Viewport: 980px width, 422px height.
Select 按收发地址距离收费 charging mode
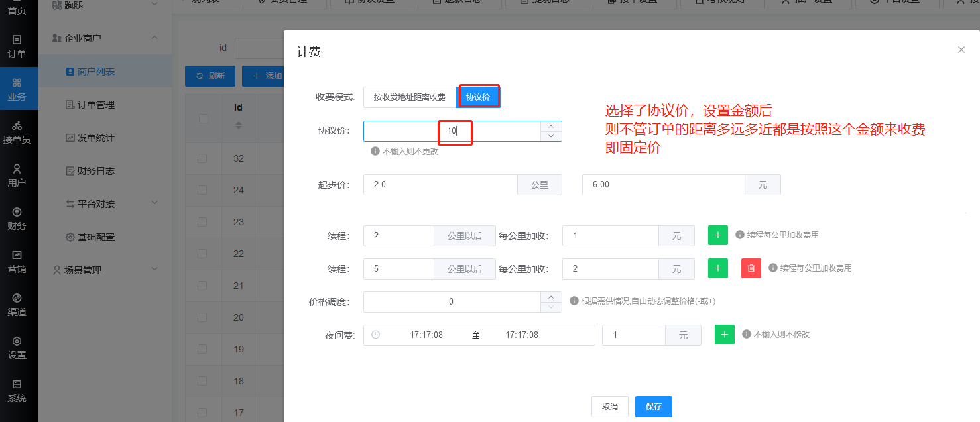[x=410, y=97]
